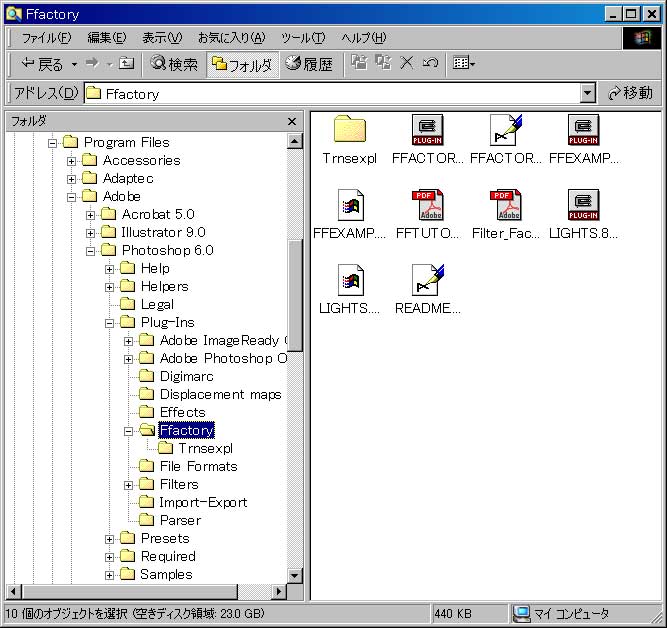Screen dimensions: 667x628
Task: Open the forward button history dropdown arrow
Action: point(109,64)
